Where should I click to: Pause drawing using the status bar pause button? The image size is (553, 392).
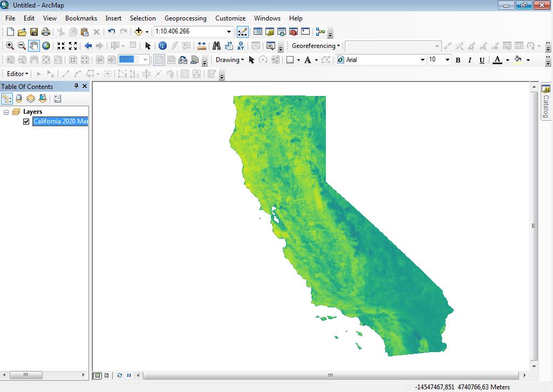coord(128,375)
